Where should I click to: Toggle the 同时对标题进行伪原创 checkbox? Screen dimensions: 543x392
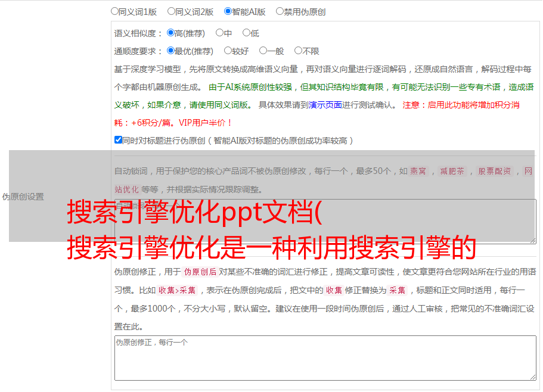[118, 140]
